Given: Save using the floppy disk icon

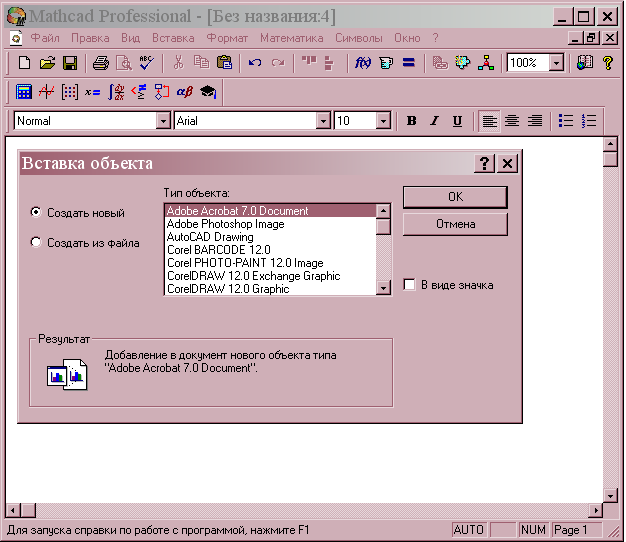Looking at the screenshot, I should (70, 63).
